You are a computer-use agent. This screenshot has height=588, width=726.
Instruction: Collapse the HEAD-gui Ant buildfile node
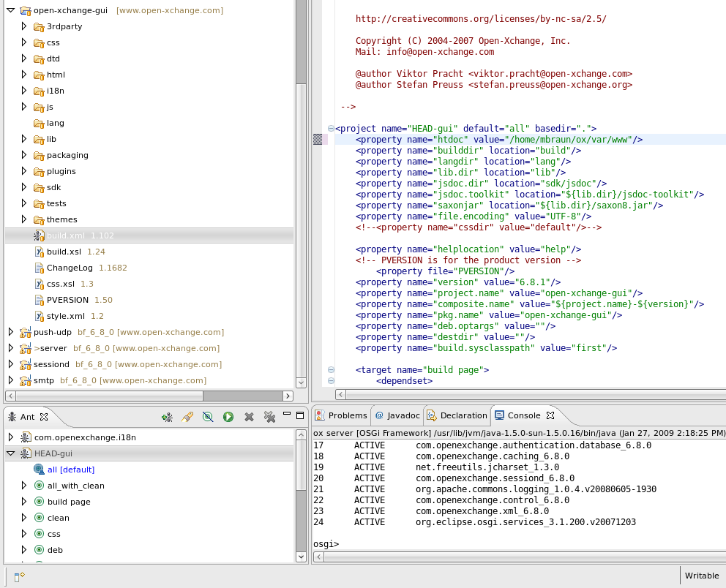(x=11, y=453)
